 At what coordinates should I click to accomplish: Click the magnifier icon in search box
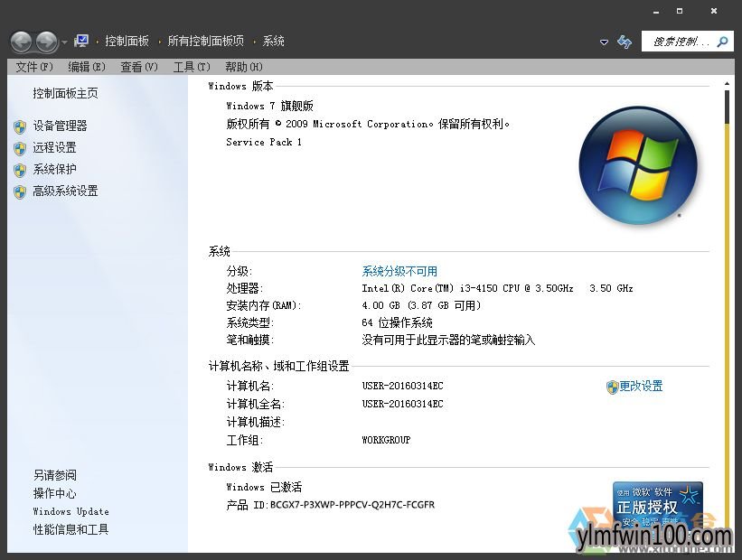pos(723,42)
